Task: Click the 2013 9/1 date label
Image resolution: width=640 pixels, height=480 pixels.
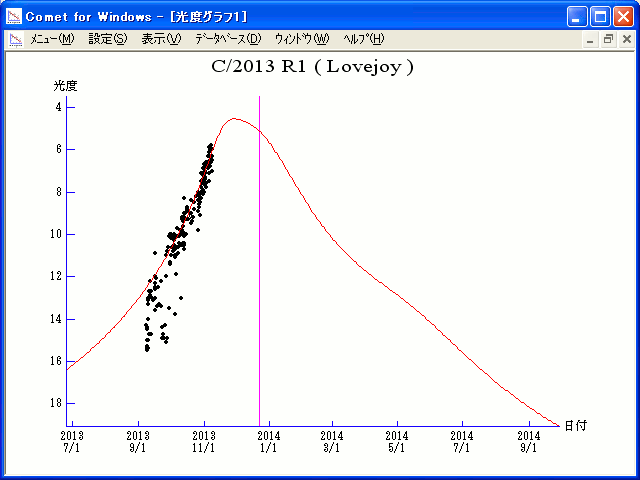Action: pyautogui.click(x=138, y=442)
